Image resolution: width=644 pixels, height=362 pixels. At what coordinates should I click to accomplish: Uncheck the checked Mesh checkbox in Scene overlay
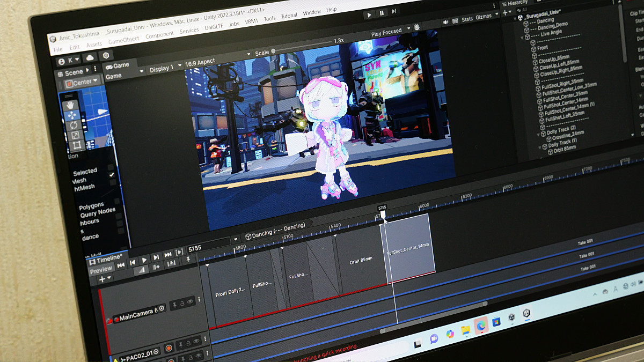[x=112, y=175]
